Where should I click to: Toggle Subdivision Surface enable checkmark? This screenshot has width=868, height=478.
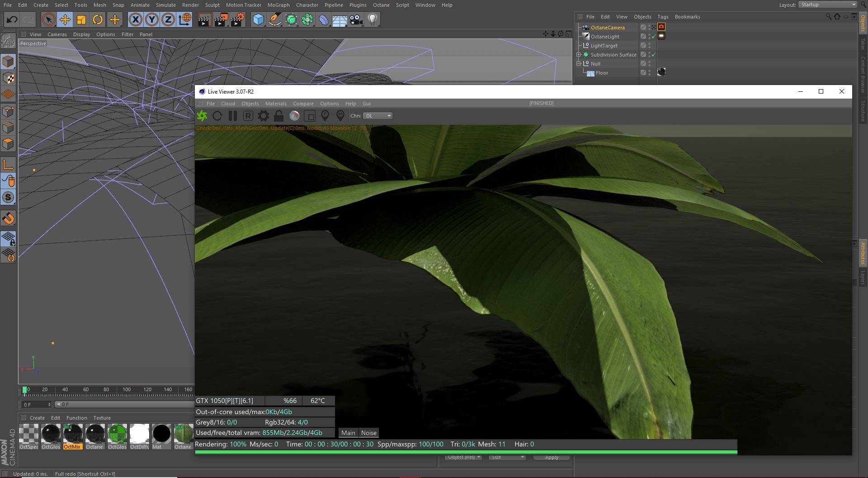(653, 55)
